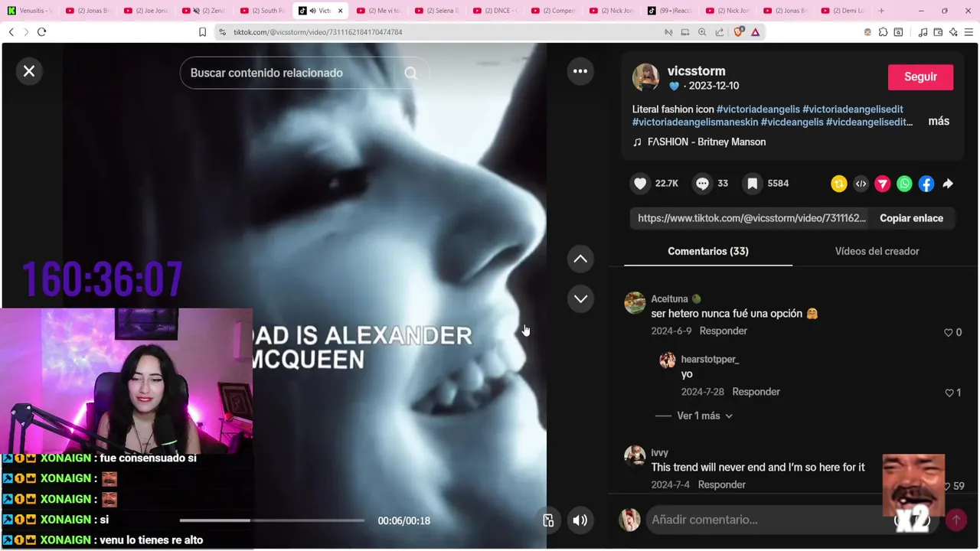Image resolution: width=980 pixels, height=551 pixels.
Task: Click the #victoriadeangelisedit hashtag
Action: pyautogui.click(x=853, y=109)
